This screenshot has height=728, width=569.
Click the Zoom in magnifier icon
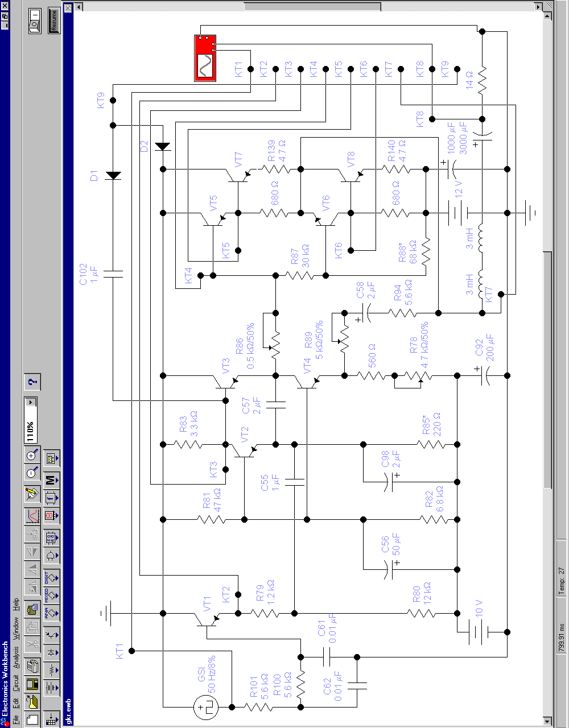32,456
